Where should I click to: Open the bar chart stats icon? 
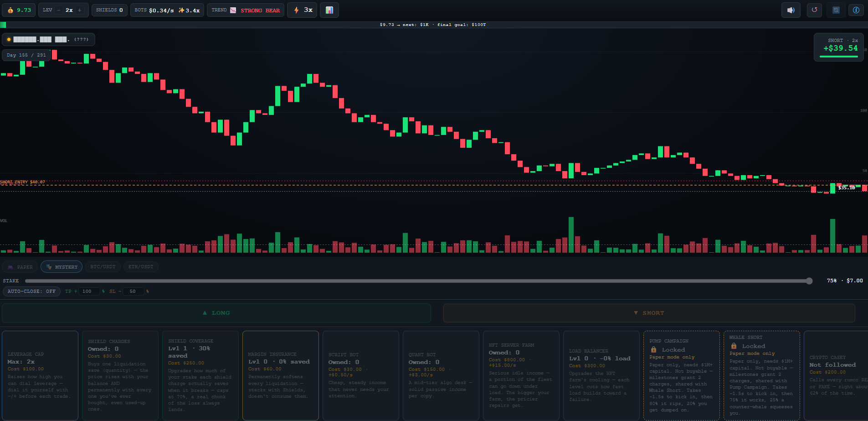point(329,10)
